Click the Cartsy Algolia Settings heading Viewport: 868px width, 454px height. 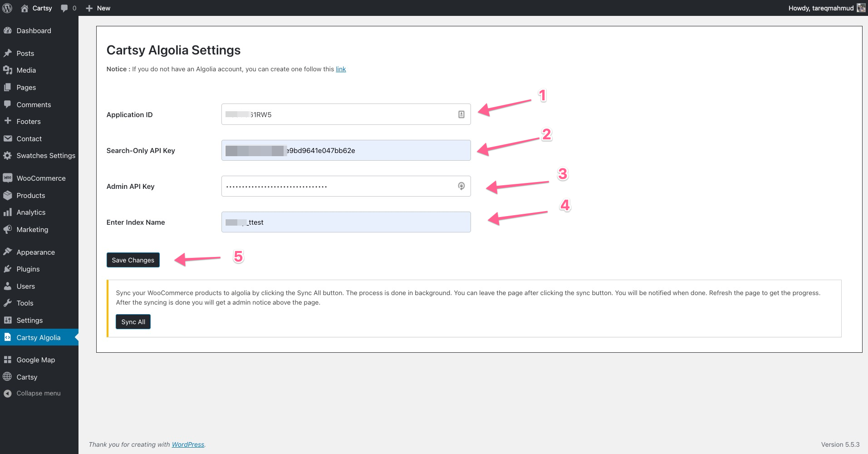point(173,50)
